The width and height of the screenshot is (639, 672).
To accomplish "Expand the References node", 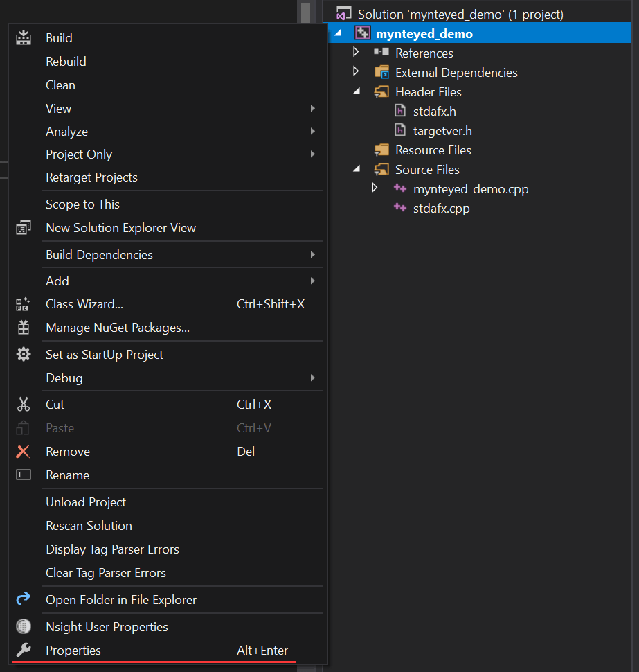I will (x=355, y=52).
